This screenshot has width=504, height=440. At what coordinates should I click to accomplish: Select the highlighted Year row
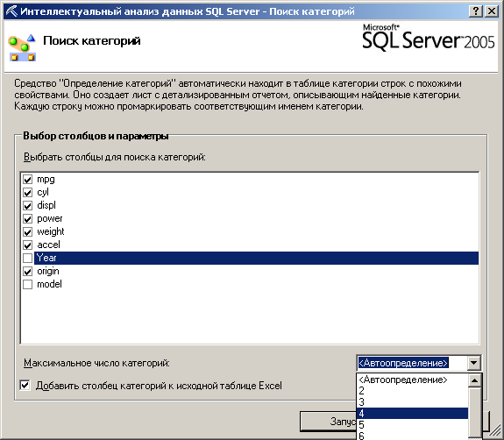click(256, 258)
